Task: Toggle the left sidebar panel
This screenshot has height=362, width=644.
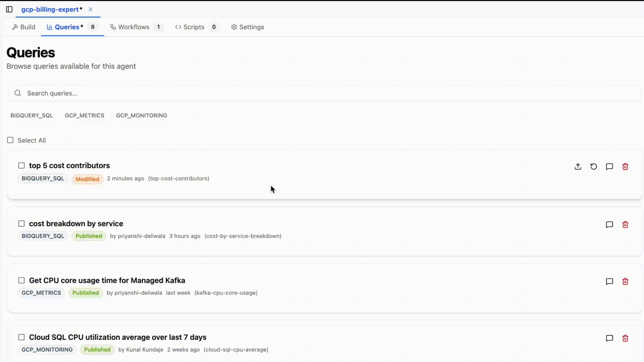Action: point(9,9)
